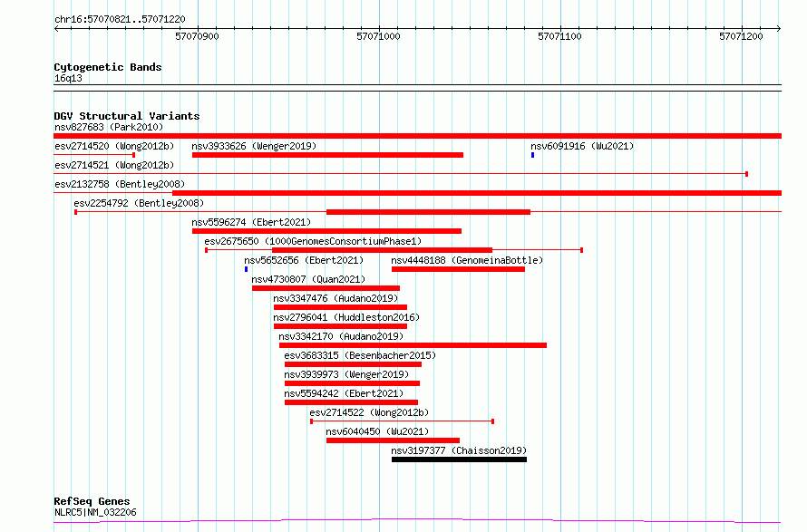Select the nsv4730807 red feature bar
Screen dimensions: 807x532
[x=326, y=288]
